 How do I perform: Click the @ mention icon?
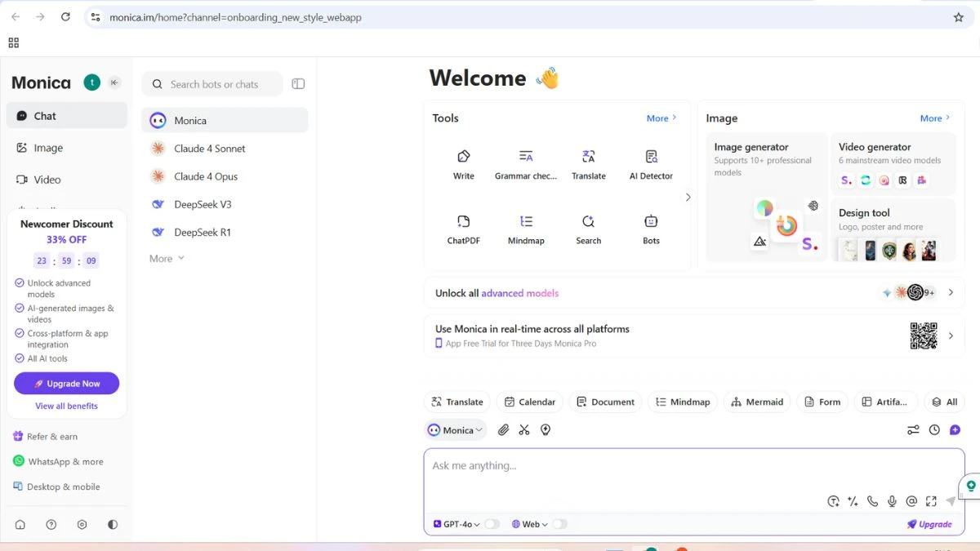[911, 501]
